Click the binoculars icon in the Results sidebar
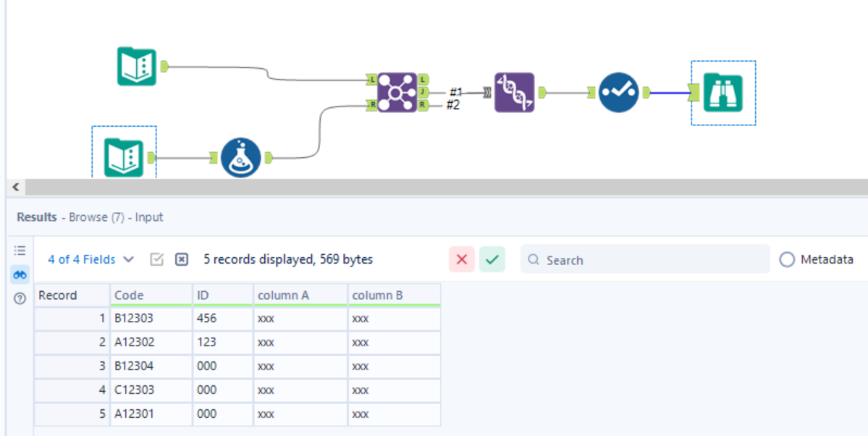 pos(20,274)
